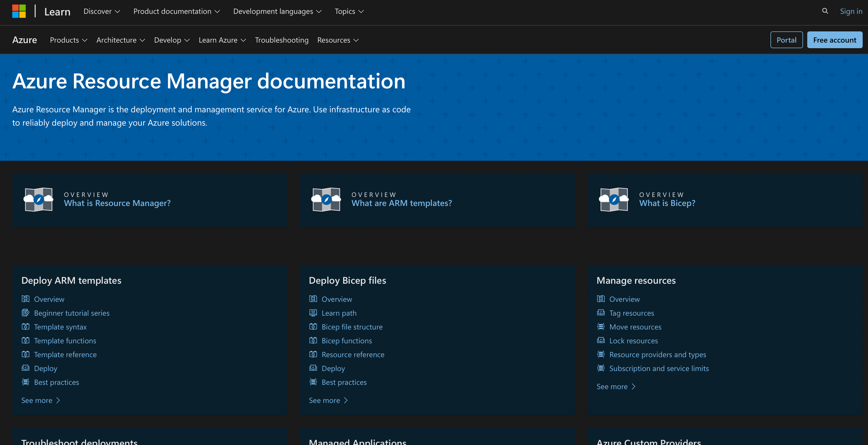Open the Architecture dropdown
The width and height of the screenshot is (868, 445).
(x=121, y=40)
